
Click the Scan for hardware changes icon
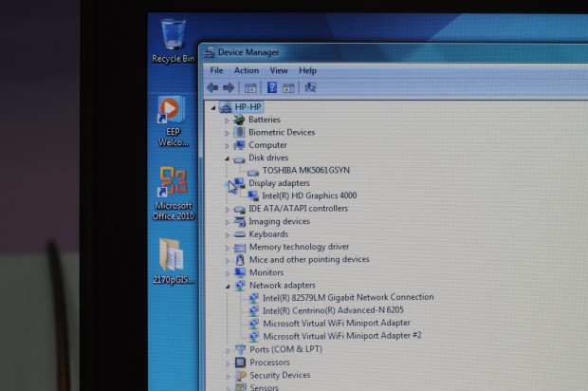click(310, 87)
